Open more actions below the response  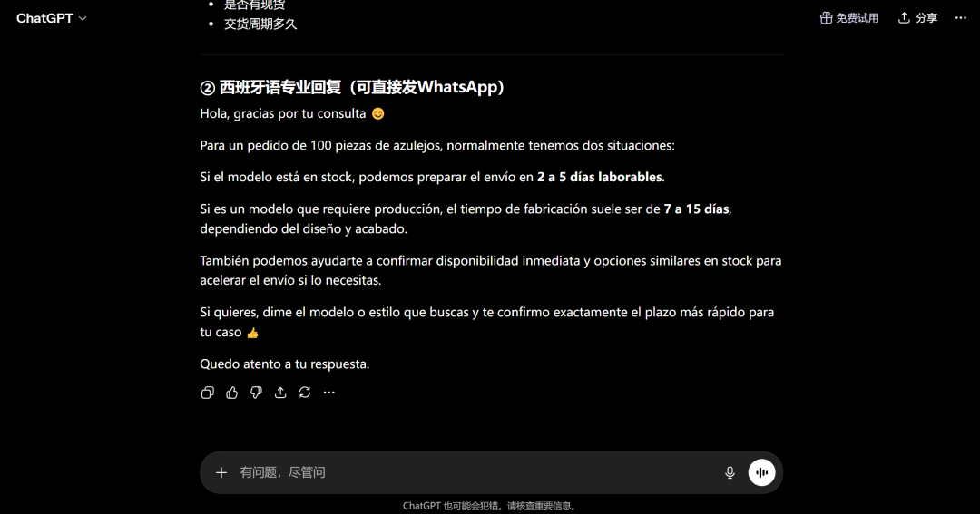point(329,393)
